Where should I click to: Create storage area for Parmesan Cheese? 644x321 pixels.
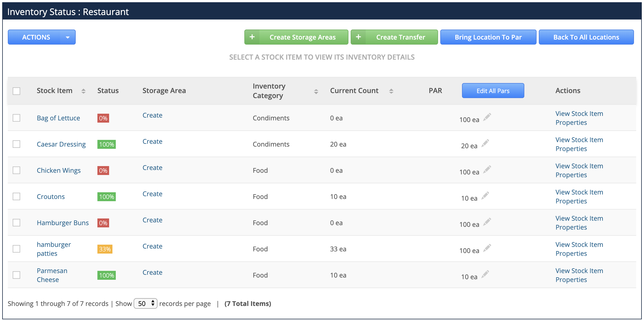[x=152, y=273]
